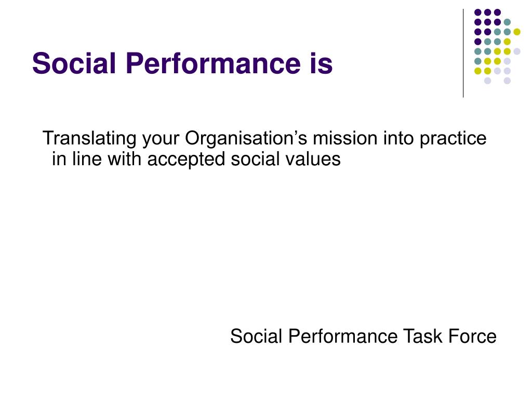The width and height of the screenshot is (532, 399).
Task: Click the only yellow dot in the fourth row
Action: pyautogui.click(x=507, y=42)
